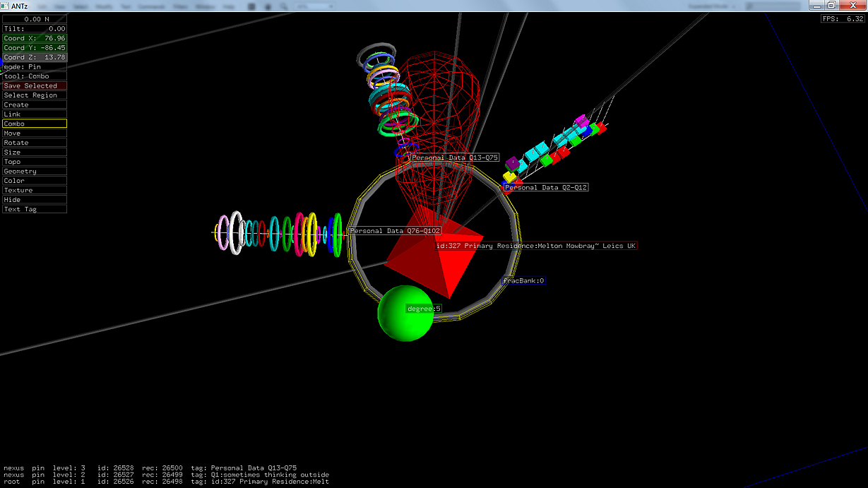Choose the Link tool
Image resolution: width=868 pixels, height=488 pixels.
35,114
